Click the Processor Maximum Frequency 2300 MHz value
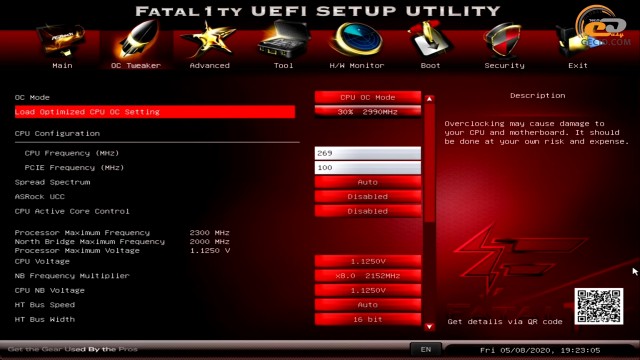This screenshot has height=360, width=640. click(x=209, y=233)
